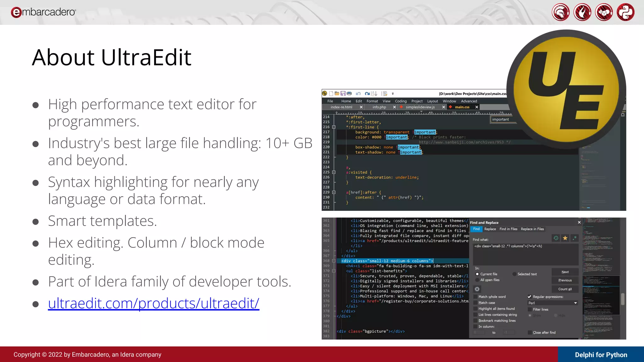Click the Save icon in quick toolbar
644x362 pixels.
tap(343, 93)
